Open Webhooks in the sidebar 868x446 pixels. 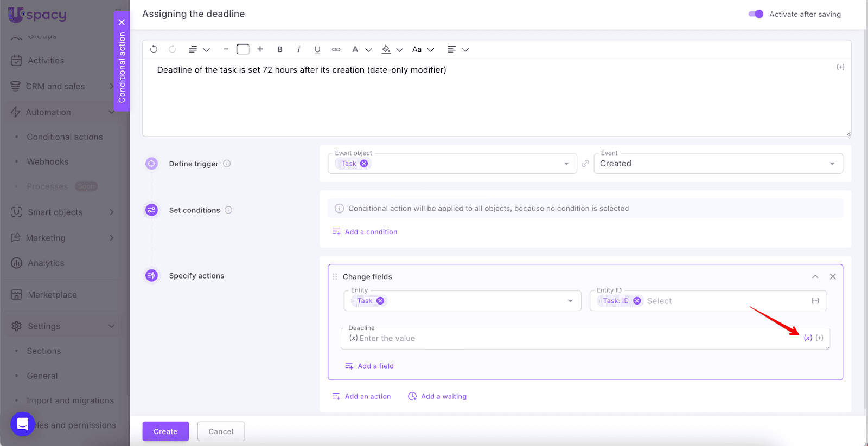(48, 162)
